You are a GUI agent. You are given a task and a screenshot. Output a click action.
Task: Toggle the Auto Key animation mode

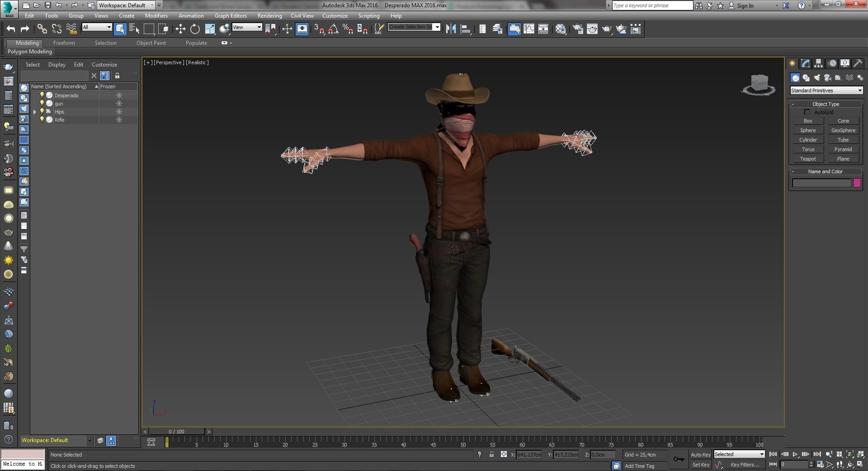point(700,454)
